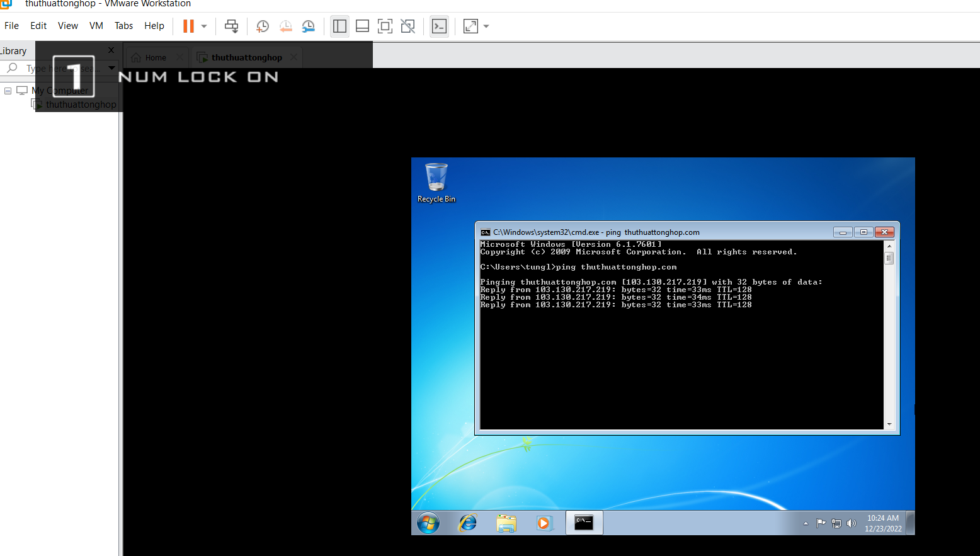Image resolution: width=980 pixels, height=556 pixels.
Task: Open the snapshot manager wrench-clock icon
Action: pyautogui.click(x=308, y=26)
